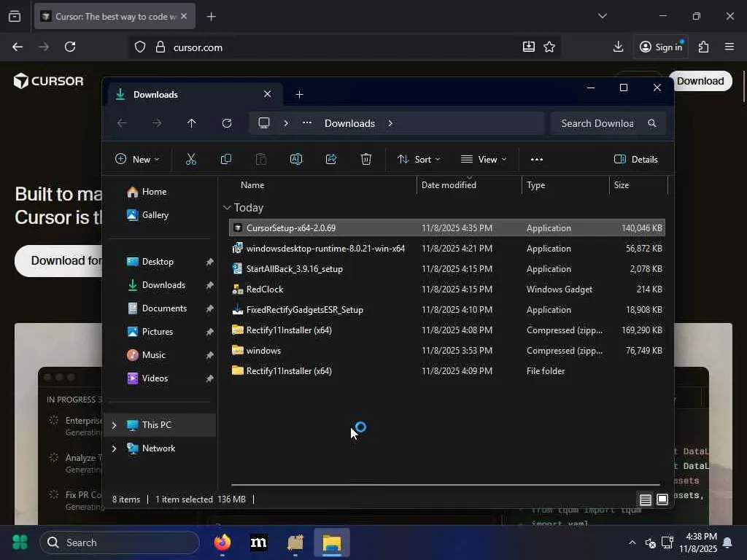747x560 pixels.
Task: Click the Delete trash can icon
Action: pos(366,159)
